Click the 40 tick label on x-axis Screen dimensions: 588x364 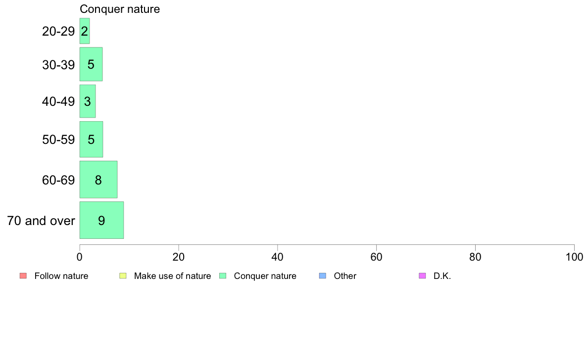pos(278,257)
